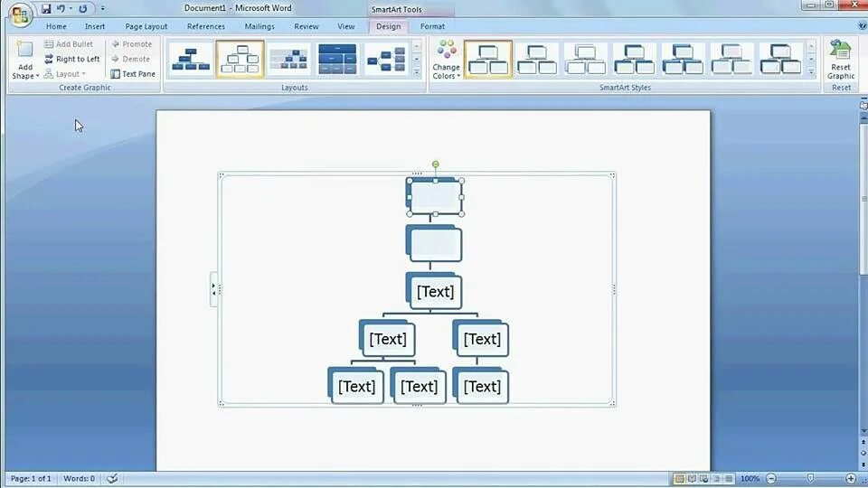Open the Layout dropdown in Create Graphic
868x488 pixels.
(x=65, y=73)
